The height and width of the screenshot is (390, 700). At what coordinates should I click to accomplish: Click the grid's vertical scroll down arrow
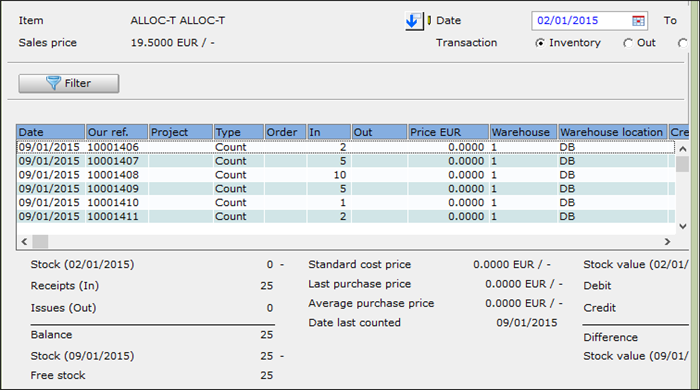[x=682, y=226]
